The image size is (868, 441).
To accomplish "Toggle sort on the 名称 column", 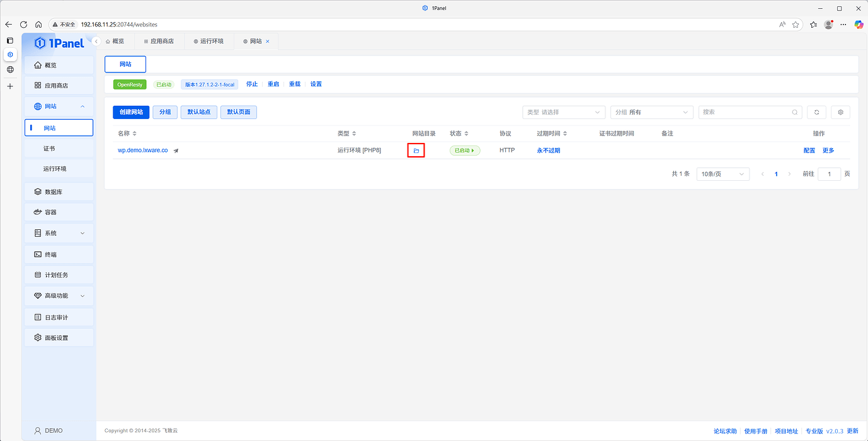I will (x=133, y=133).
